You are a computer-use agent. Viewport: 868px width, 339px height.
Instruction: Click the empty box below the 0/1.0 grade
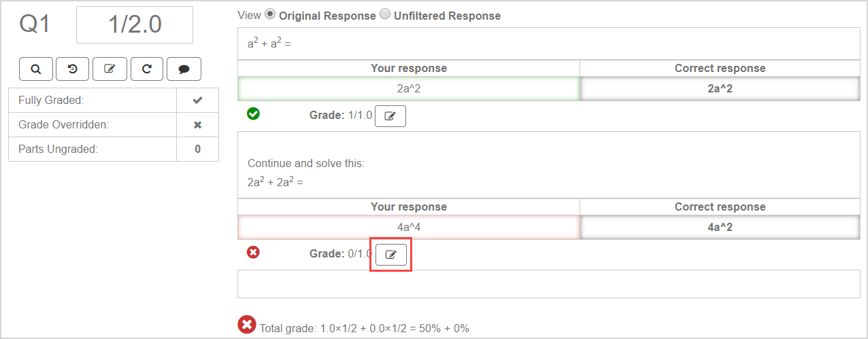[x=550, y=284]
